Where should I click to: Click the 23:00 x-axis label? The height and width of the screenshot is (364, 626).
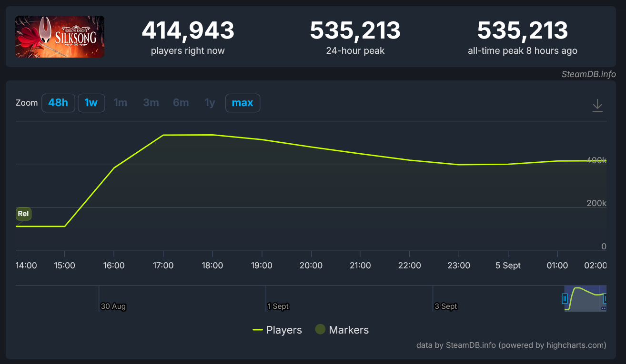click(x=459, y=266)
